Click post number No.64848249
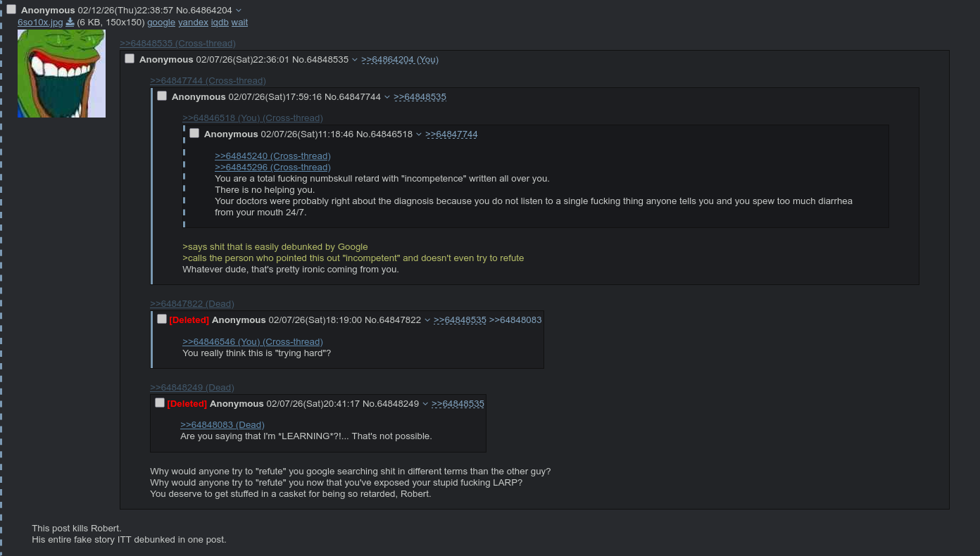980x556 pixels. pos(391,404)
